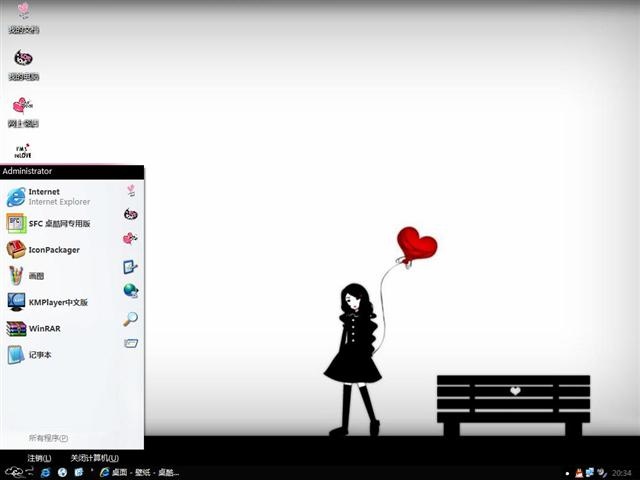Click the control panel checklist icon

point(130,267)
